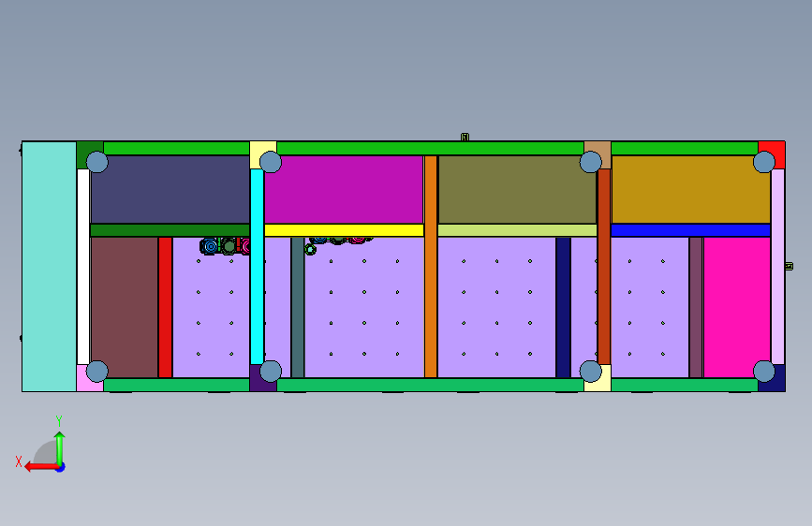Screen dimensions: 812x526
Task: Select the lavender perforated base plate
Action: click(364, 308)
